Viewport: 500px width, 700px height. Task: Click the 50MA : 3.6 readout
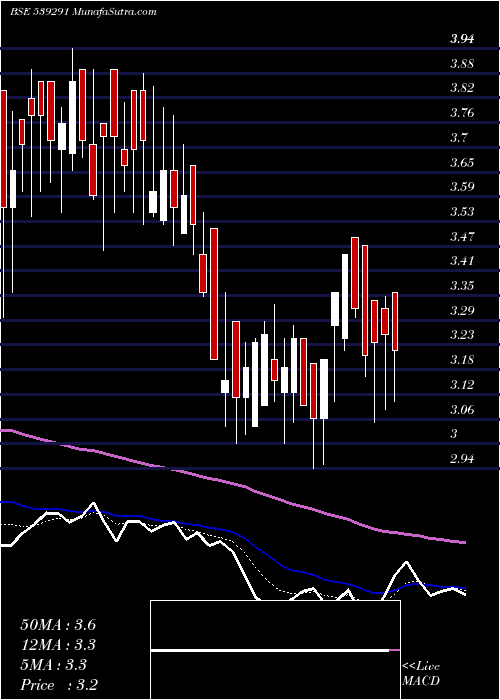[x=58, y=625]
